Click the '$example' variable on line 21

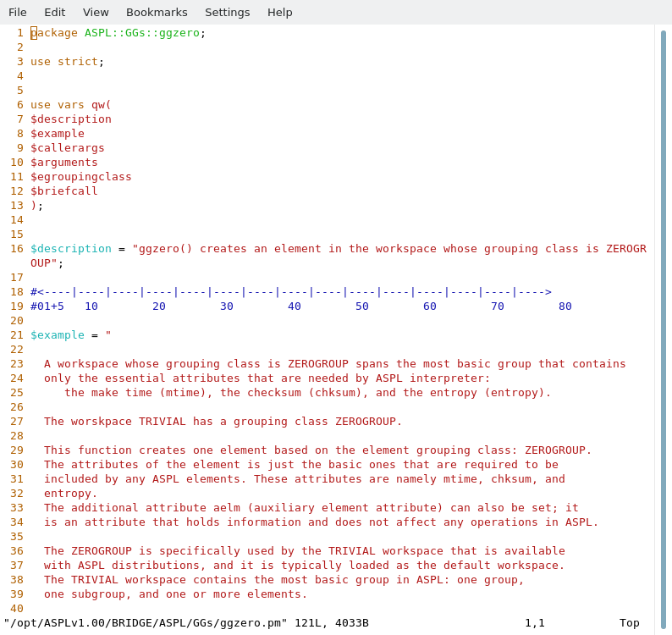[x=58, y=335]
